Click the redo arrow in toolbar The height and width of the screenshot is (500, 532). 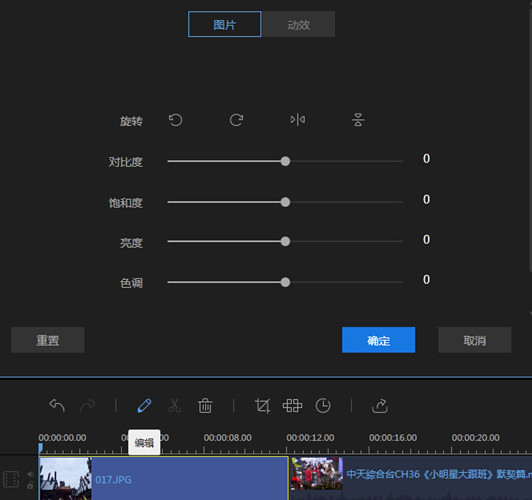coord(88,405)
